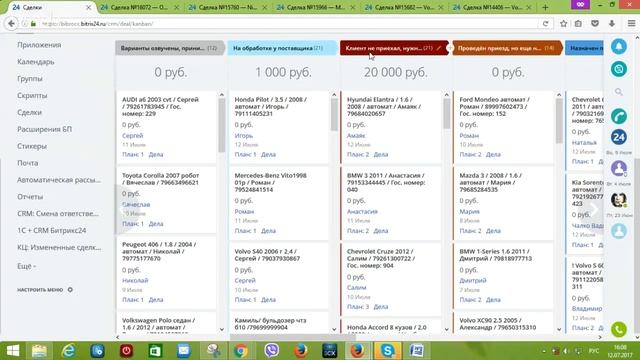The width and height of the screenshot is (640, 360).
Task: Click the search magnifier in right panel
Action: pyautogui.click(x=619, y=92)
